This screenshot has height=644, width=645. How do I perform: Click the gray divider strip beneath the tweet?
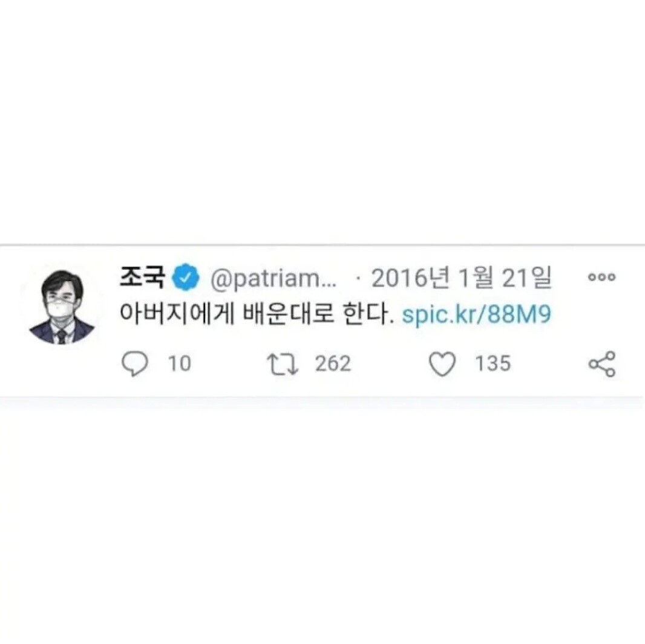(322, 402)
